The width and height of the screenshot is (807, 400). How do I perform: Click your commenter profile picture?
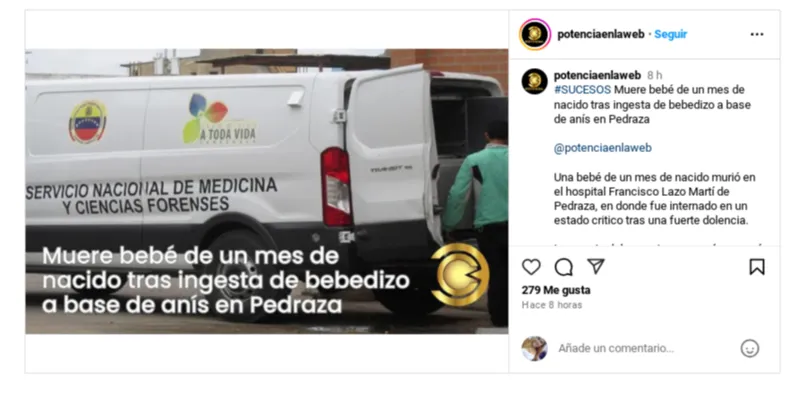click(x=534, y=349)
